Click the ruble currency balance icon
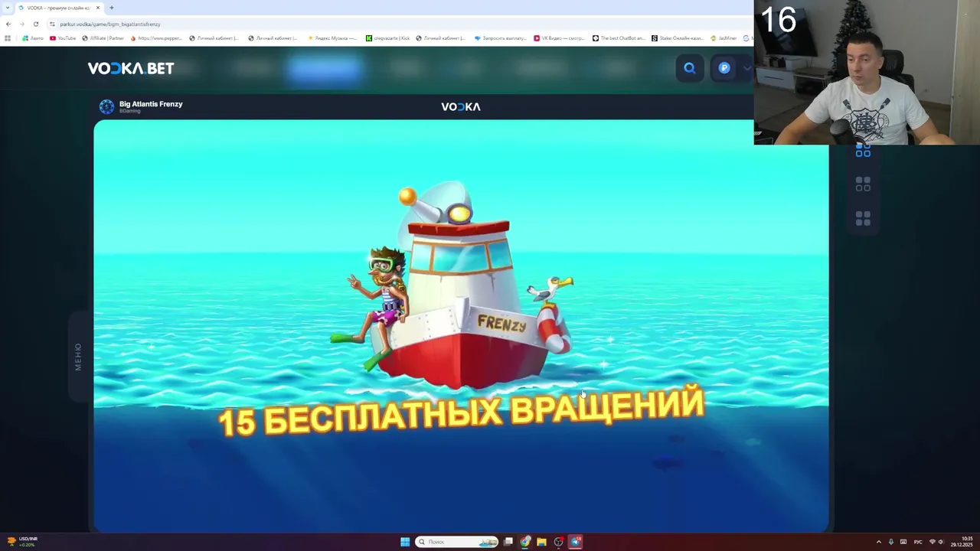Viewport: 980px width, 551px height. pos(724,68)
